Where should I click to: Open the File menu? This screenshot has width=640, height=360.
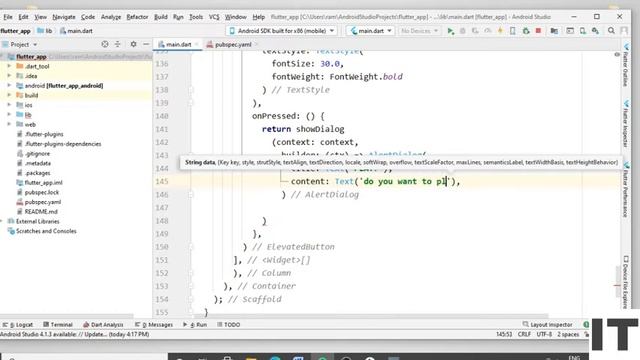point(8,17)
